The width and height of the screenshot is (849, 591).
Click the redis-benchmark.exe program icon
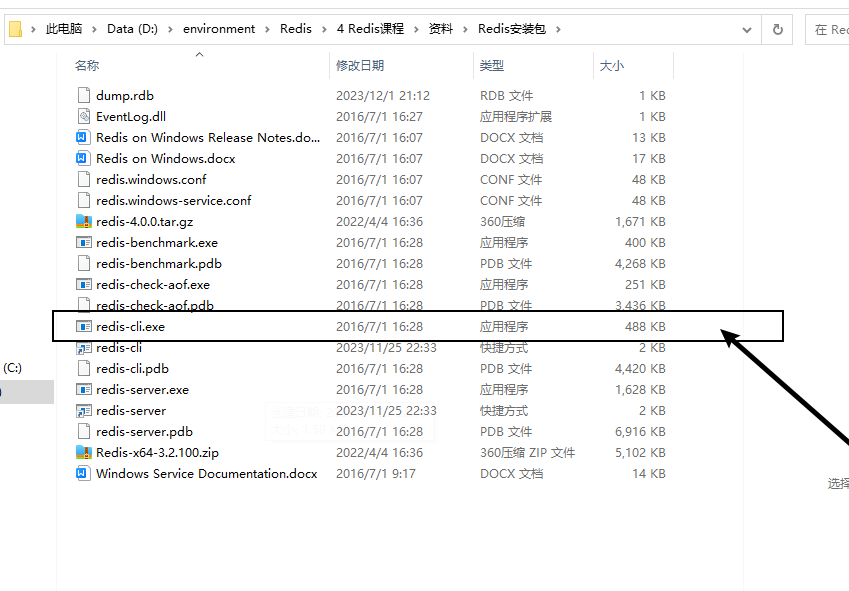pyautogui.click(x=84, y=242)
